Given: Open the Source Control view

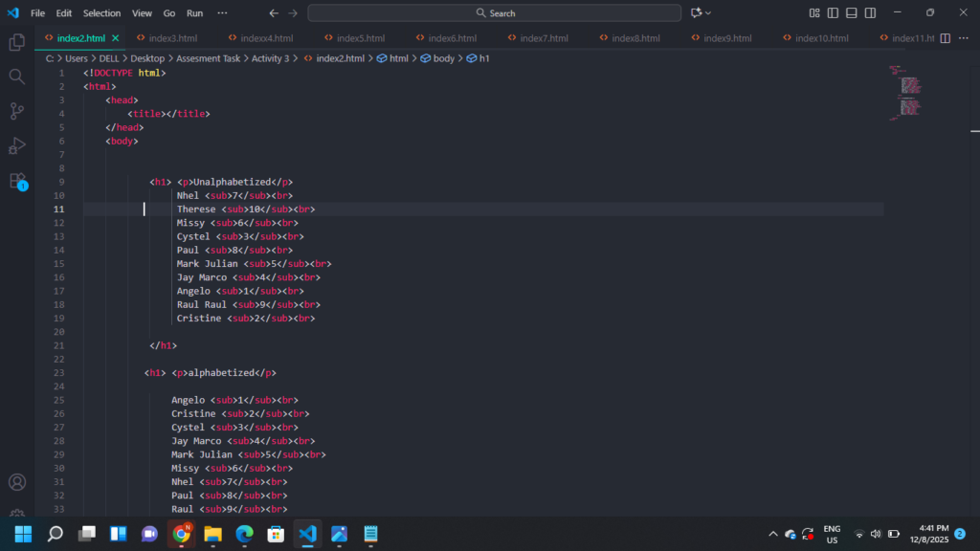Looking at the screenshot, I should click(16, 111).
